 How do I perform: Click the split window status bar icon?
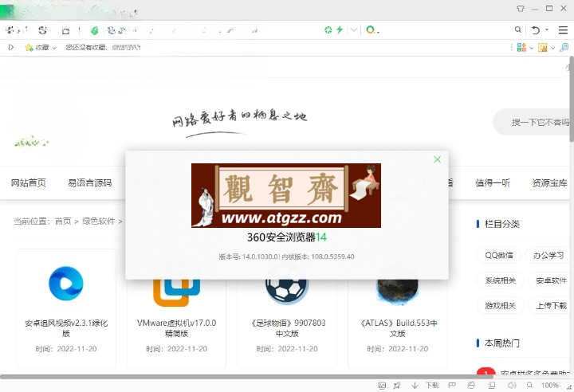pos(492,385)
